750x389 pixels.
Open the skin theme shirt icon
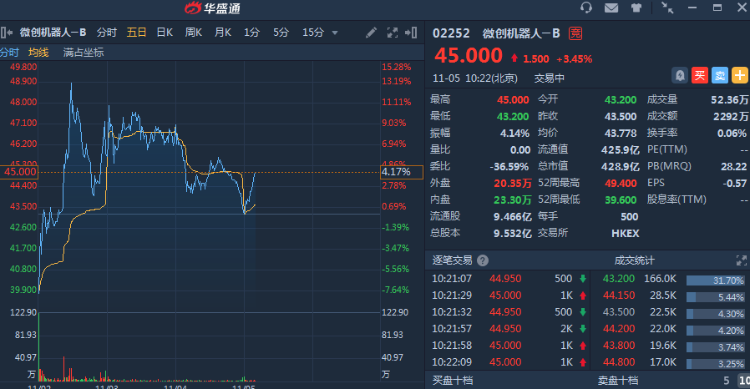636,8
